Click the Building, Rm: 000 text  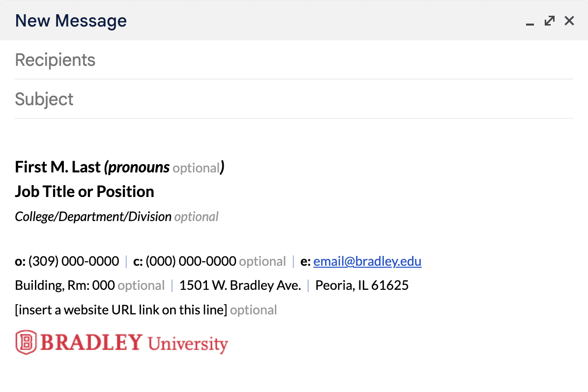[x=65, y=285]
